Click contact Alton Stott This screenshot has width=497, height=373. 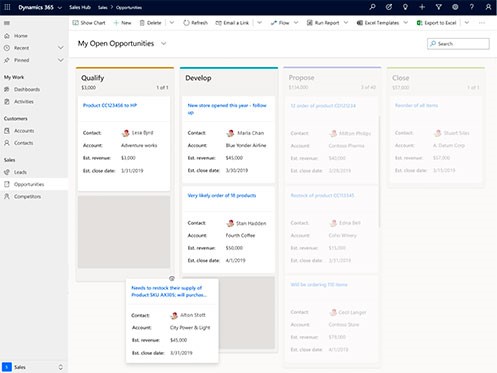[x=193, y=315]
